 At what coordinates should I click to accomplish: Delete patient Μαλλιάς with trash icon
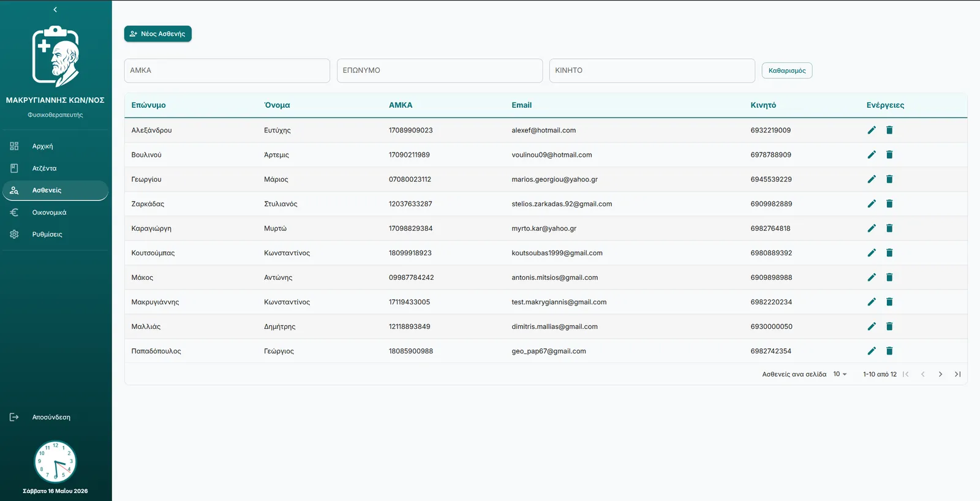[x=889, y=326]
